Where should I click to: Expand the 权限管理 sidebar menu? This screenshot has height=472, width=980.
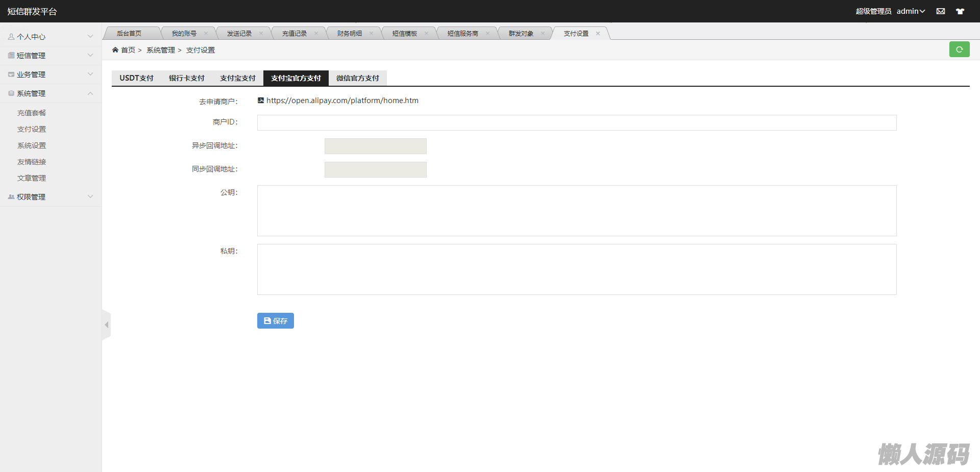tap(51, 197)
